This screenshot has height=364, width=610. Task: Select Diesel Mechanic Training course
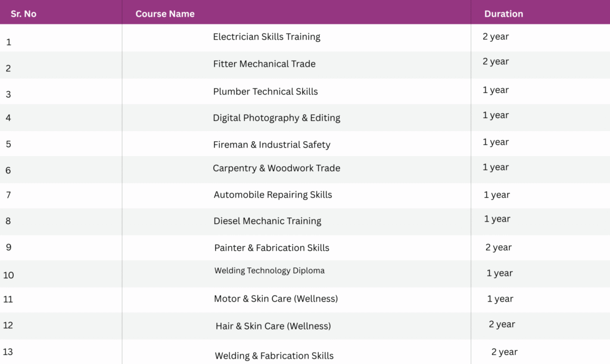(x=267, y=221)
